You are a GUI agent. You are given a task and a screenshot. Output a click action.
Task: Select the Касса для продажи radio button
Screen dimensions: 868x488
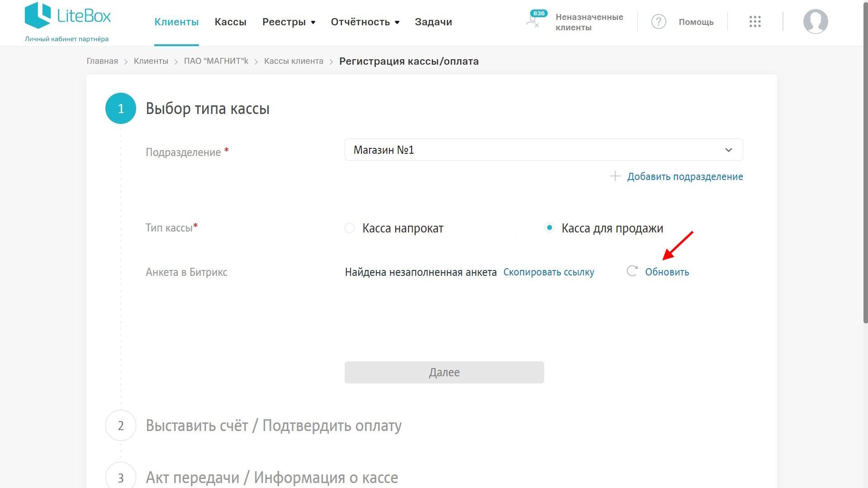[x=549, y=228]
